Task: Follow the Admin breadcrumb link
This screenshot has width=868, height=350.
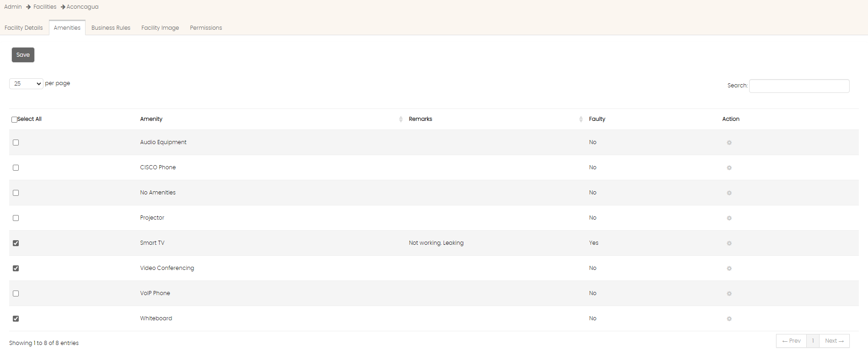Action: tap(13, 7)
